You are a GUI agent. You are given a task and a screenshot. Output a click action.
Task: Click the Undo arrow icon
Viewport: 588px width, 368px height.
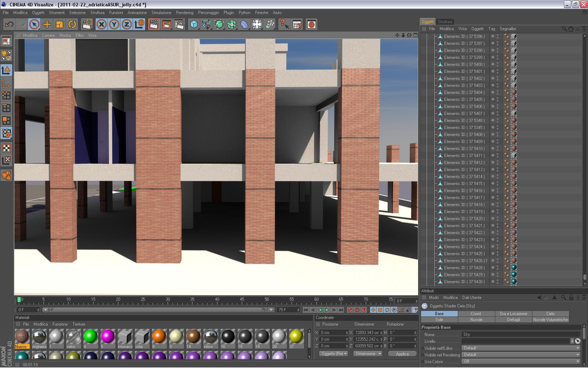9,25
